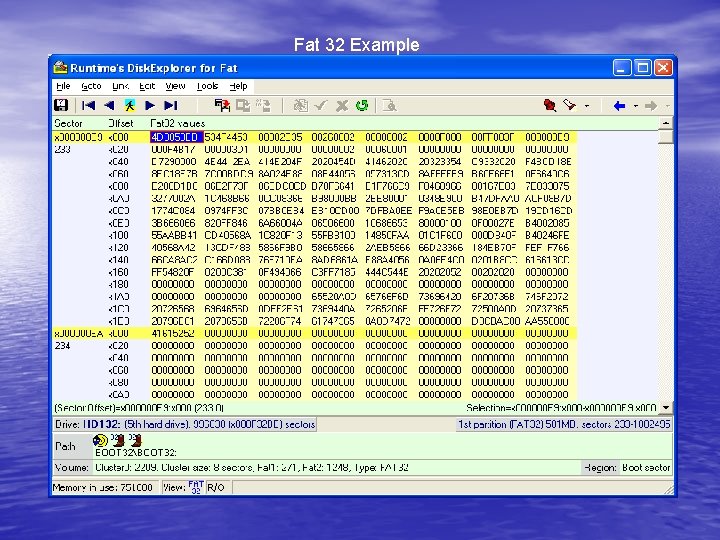Viewport: 720px width, 540px height.
Task: Open the Tools menu
Action: click(207, 86)
